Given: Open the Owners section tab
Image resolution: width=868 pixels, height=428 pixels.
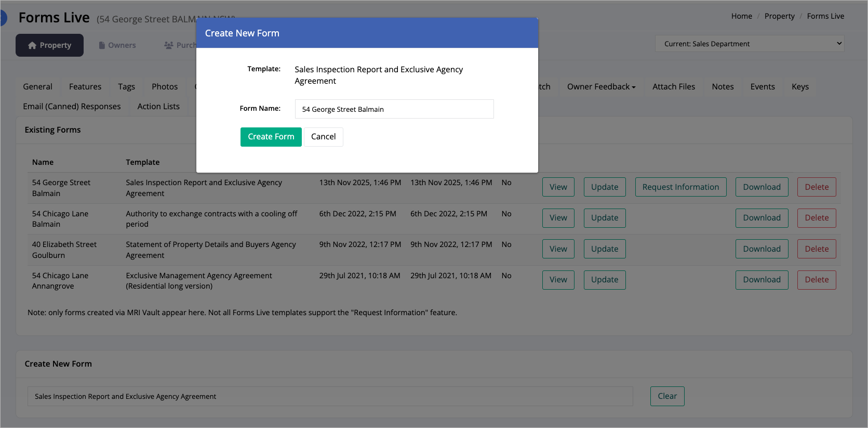Looking at the screenshot, I should (117, 45).
